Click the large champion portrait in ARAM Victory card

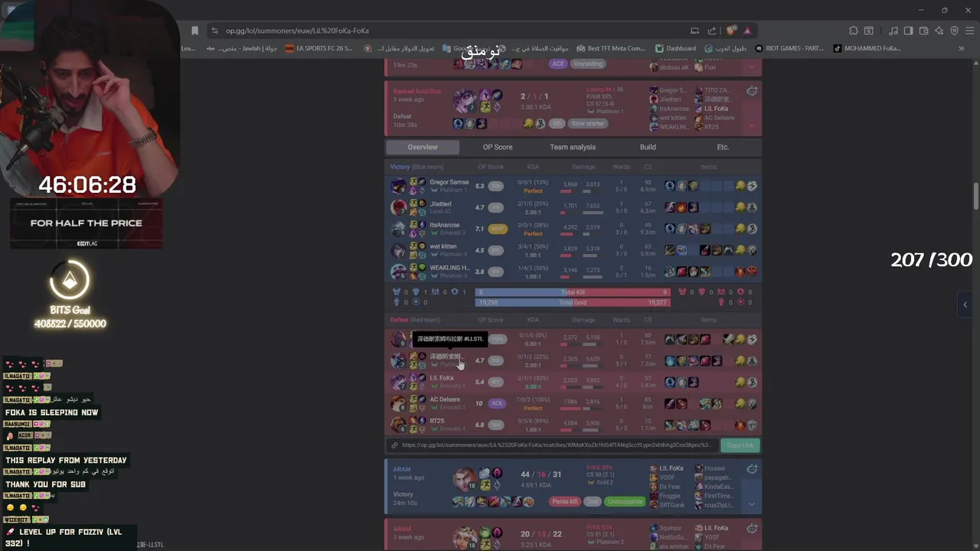click(465, 480)
